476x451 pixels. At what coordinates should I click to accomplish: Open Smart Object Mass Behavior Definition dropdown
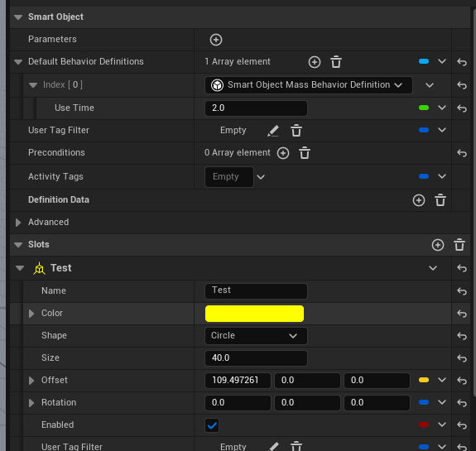(x=309, y=85)
